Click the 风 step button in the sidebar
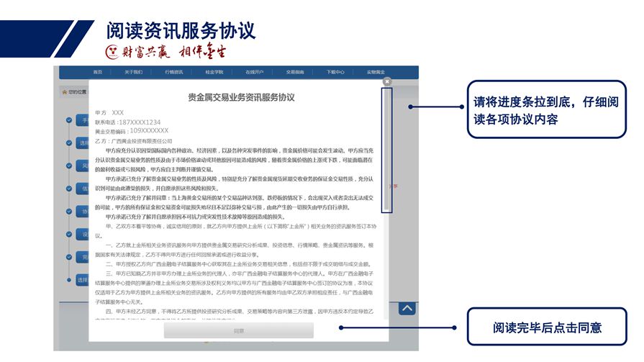644x362 pixels. tap(82, 166)
